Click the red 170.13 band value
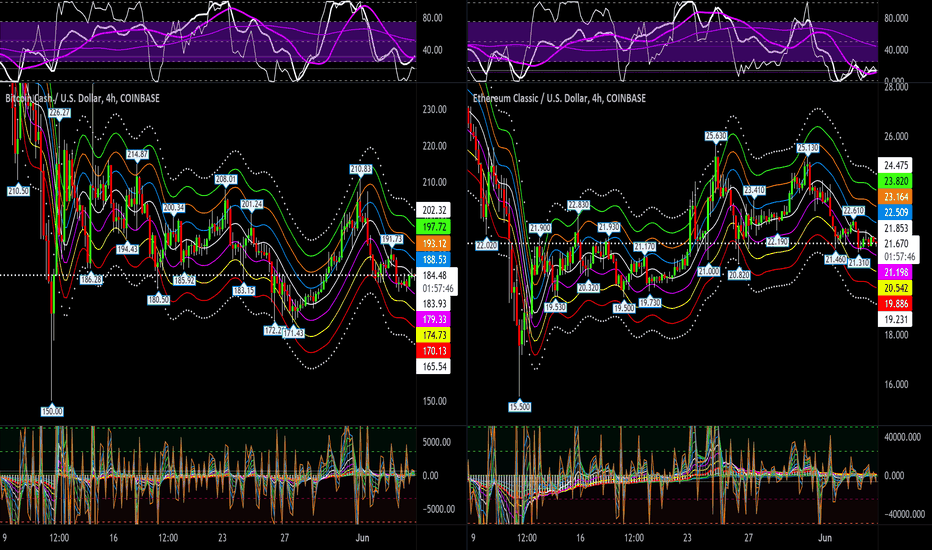932x550 pixels. pos(434,351)
